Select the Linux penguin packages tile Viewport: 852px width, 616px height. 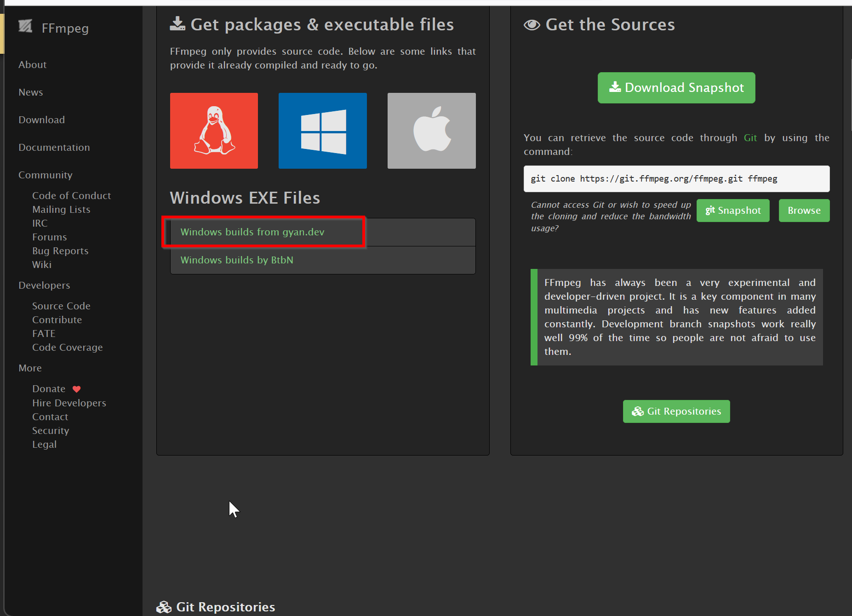pyautogui.click(x=214, y=131)
